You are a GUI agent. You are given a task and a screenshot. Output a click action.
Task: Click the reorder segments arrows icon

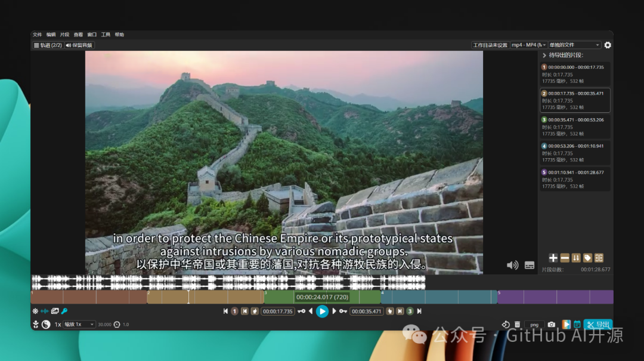pos(576,258)
